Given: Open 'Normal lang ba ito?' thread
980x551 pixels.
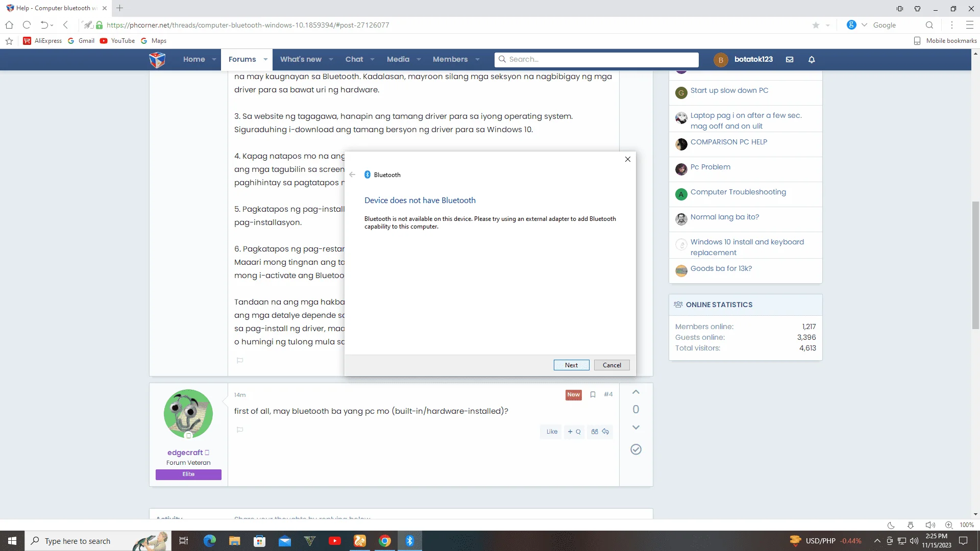Looking at the screenshot, I should click(x=724, y=217).
